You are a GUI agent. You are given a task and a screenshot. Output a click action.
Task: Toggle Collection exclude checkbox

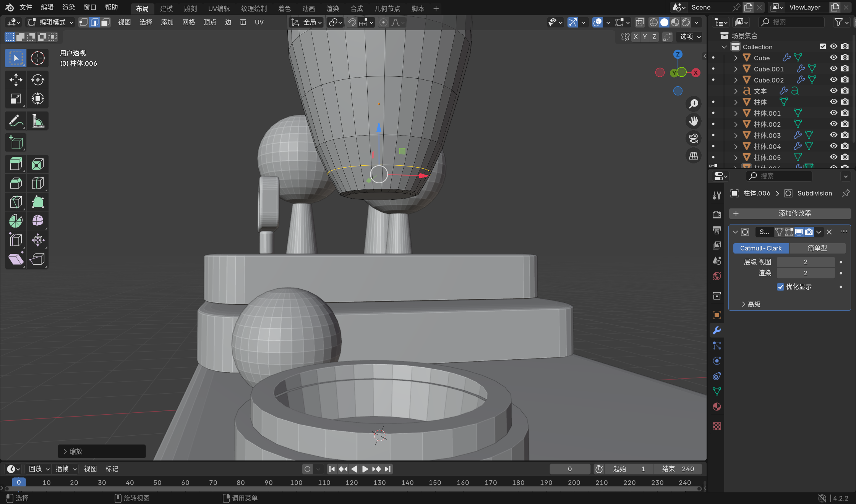coord(823,47)
